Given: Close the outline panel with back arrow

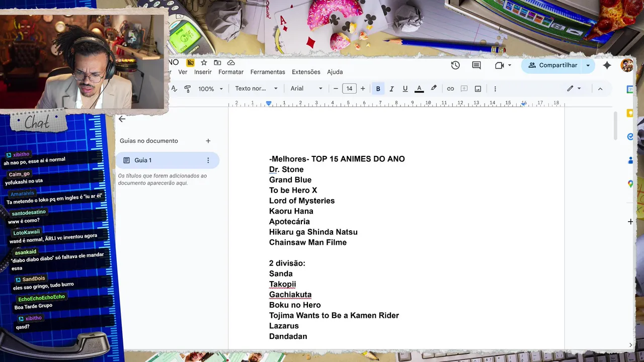Looking at the screenshot, I should coord(122,119).
